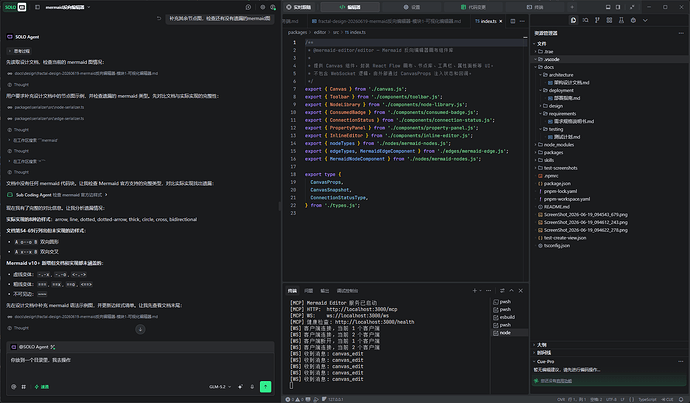Click the SOLO logo in top-left
This screenshot has height=403, width=690.
[15, 7]
